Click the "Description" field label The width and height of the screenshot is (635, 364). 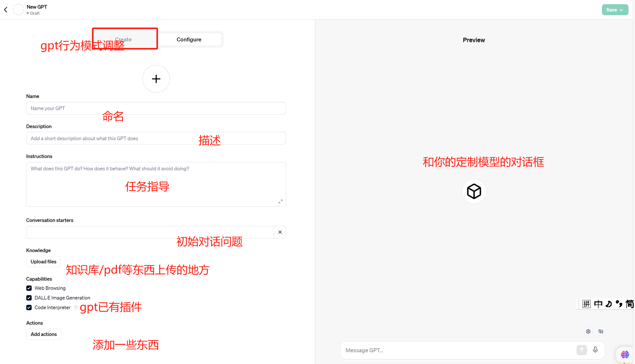(x=39, y=126)
